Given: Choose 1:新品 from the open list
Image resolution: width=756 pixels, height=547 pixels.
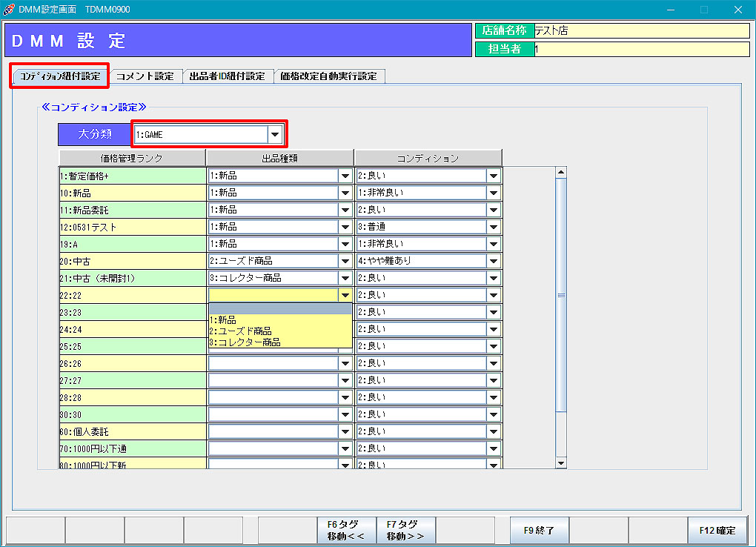Looking at the screenshot, I should 224,320.
